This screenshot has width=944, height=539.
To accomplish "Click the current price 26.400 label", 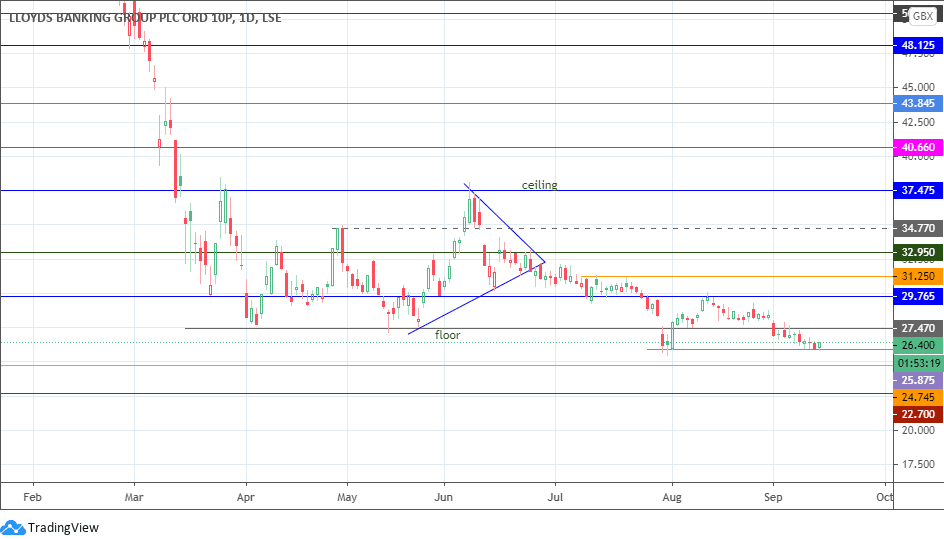I will (x=918, y=346).
